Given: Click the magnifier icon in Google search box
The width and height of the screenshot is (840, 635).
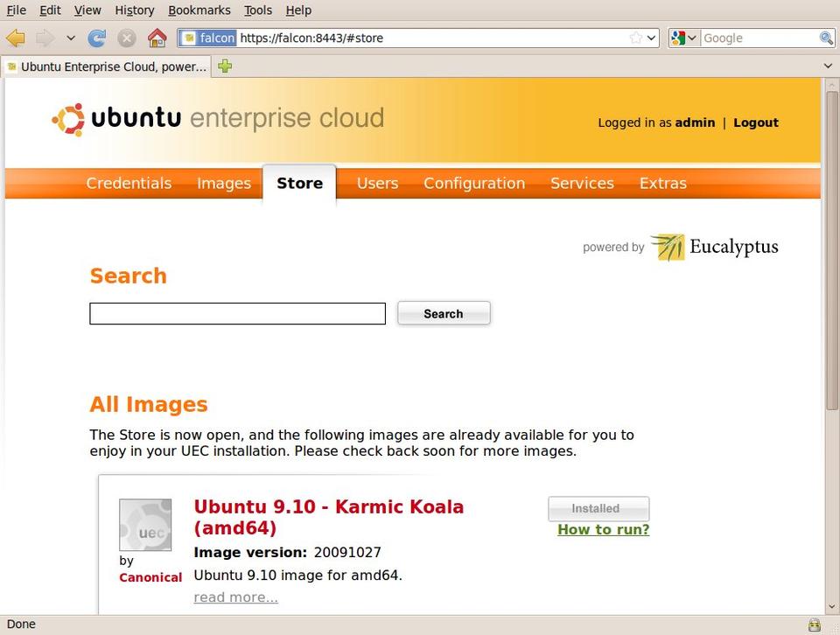Looking at the screenshot, I should (x=825, y=38).
